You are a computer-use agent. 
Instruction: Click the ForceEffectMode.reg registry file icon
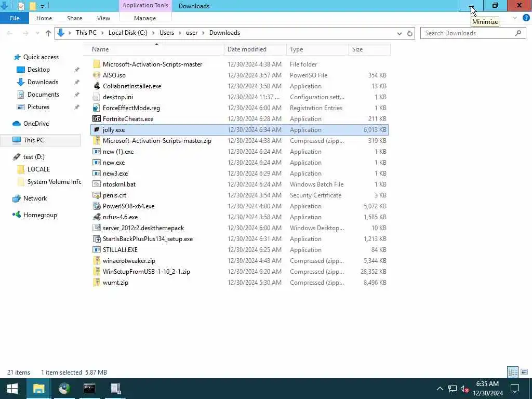[x=97, y=108]
